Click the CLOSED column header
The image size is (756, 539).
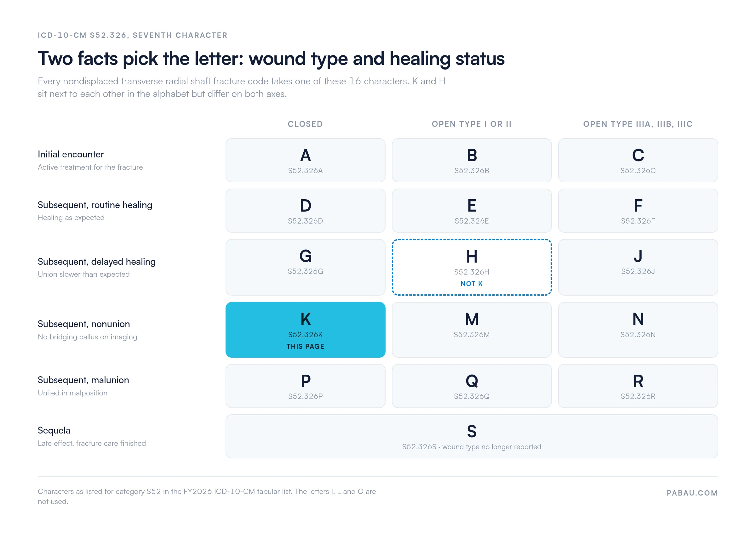(305, 124)
